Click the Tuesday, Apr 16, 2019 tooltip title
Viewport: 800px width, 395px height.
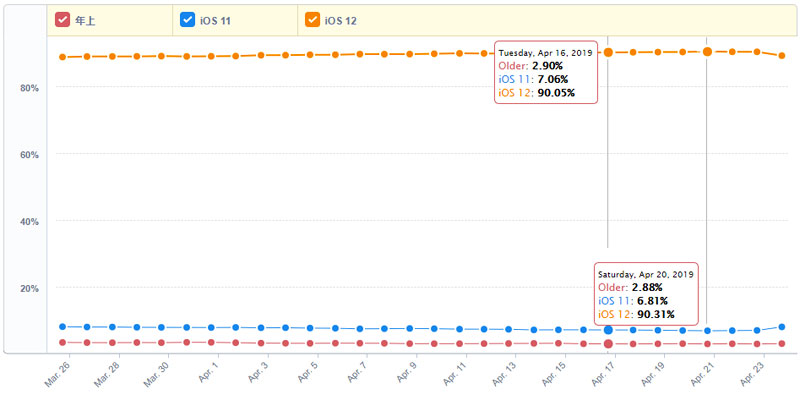(545, 53)
